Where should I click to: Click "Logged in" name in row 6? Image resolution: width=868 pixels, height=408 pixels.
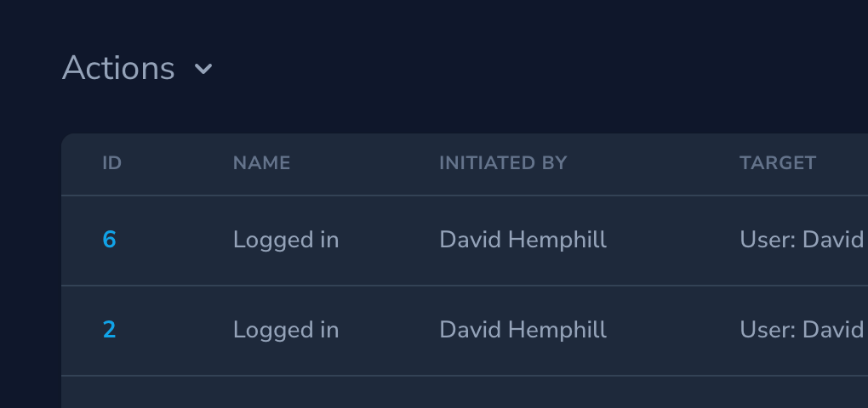(286, 241)
